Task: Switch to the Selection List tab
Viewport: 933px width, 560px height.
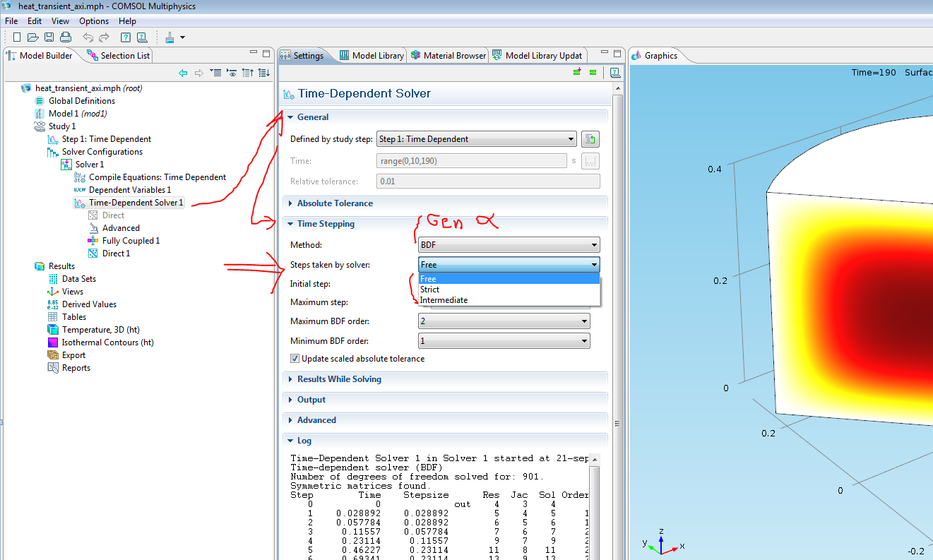Action: click(119, 56)
